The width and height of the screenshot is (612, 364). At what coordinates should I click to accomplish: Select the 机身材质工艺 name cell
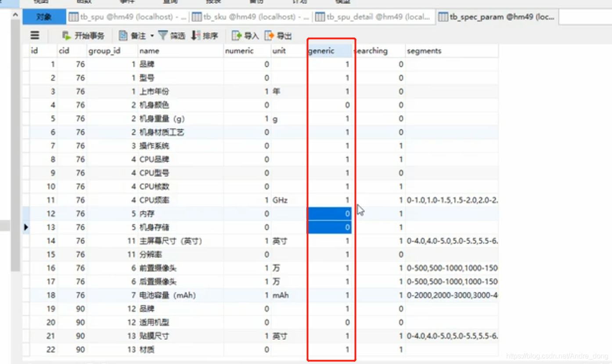[x=180, y=132]
